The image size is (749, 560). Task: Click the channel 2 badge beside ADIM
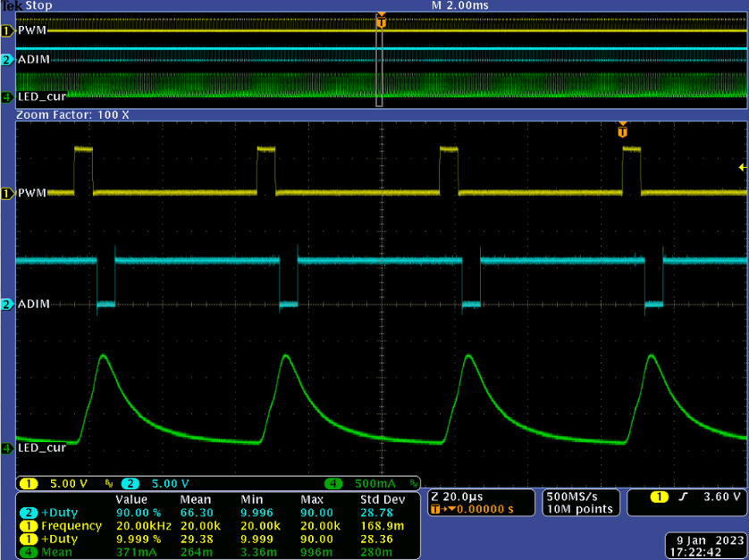click(x=7, y=60)
